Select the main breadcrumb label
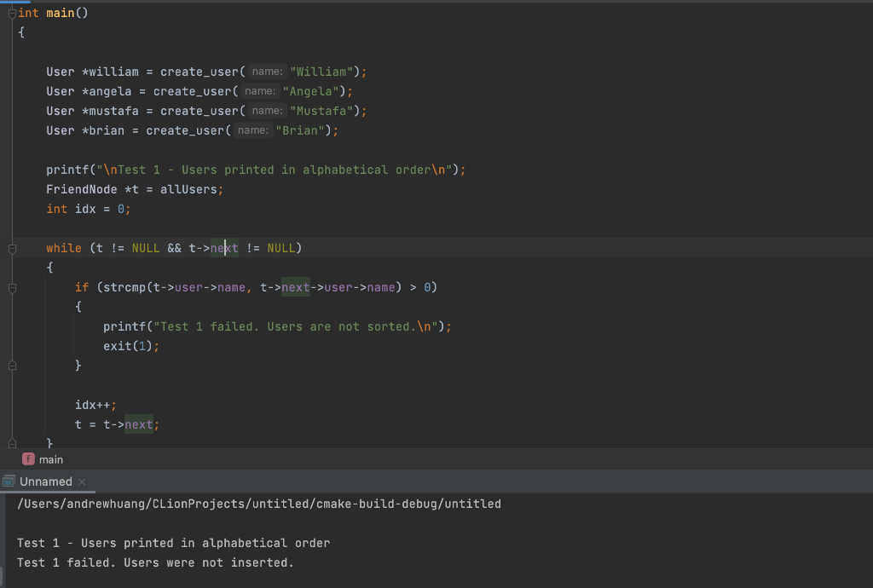The height and width of the screenshot is (588, 873). 49,459
